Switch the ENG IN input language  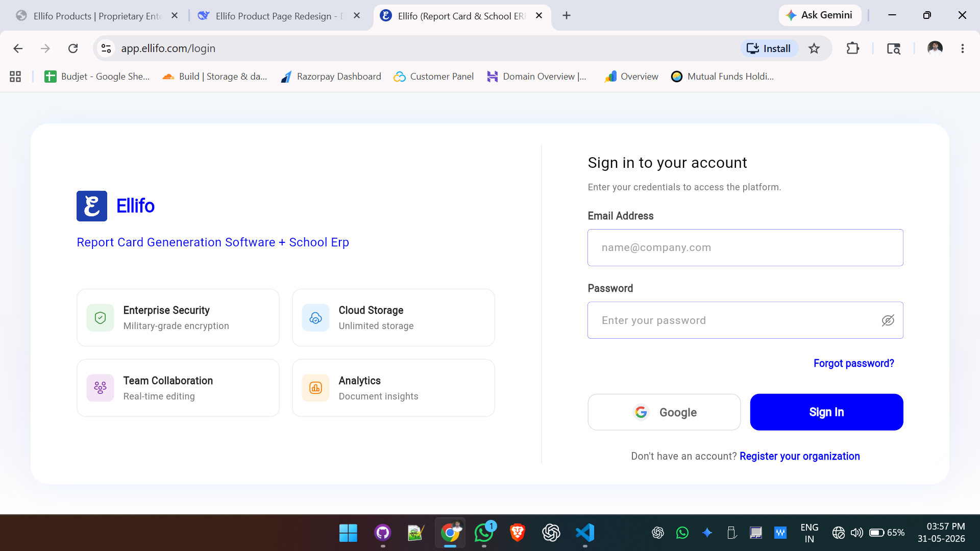pos(810,533)
